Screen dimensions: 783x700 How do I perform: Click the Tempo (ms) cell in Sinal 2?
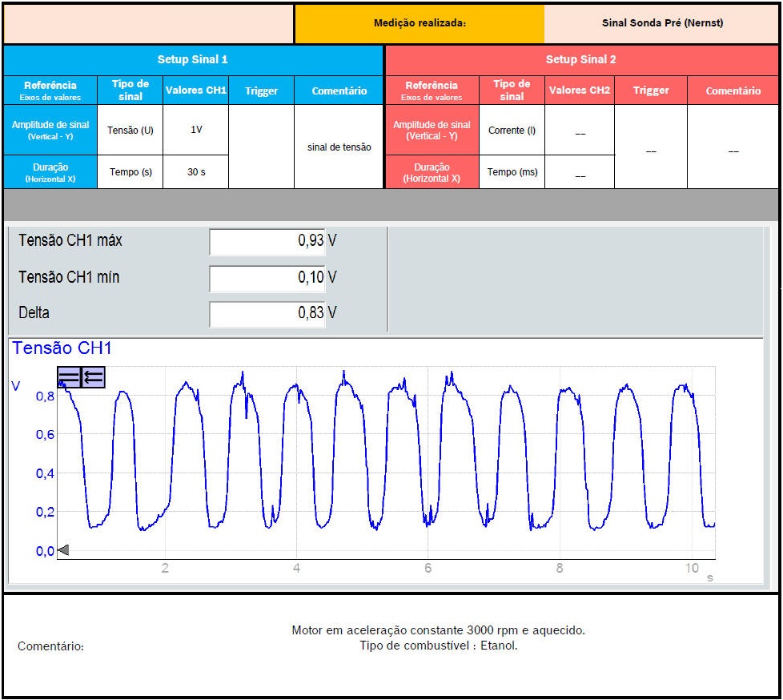click(x=512, y=172)
